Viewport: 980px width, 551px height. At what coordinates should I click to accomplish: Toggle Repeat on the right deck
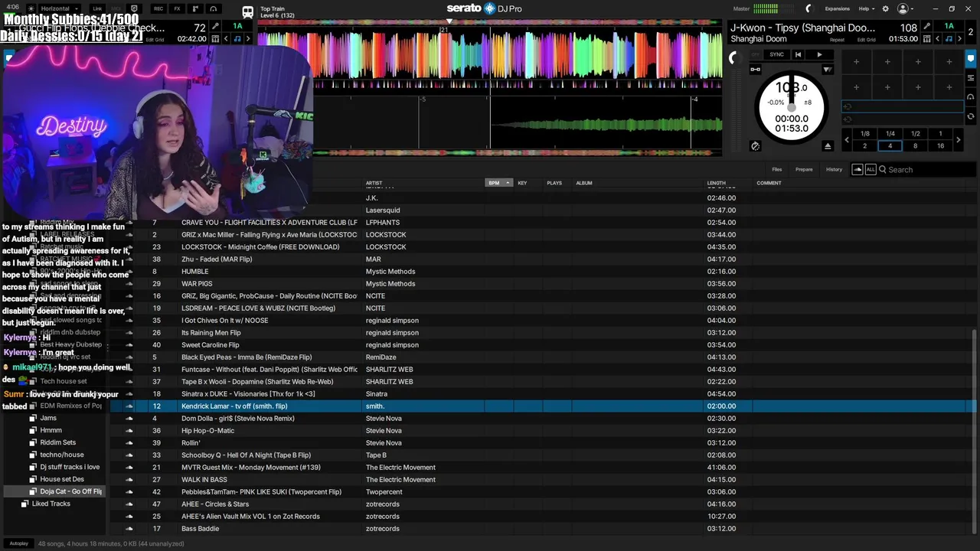point(837,40)
